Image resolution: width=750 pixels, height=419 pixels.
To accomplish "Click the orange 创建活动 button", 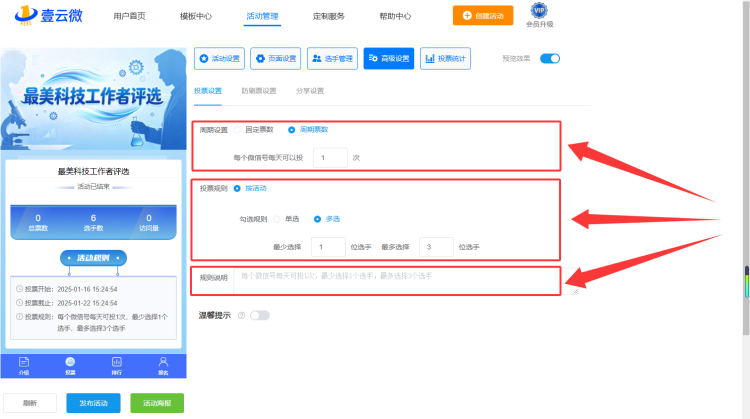I will pos(483,15).
